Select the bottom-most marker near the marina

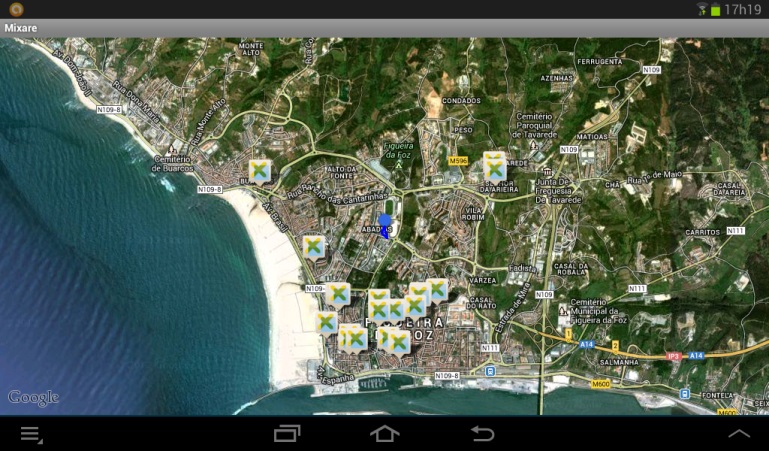pos(399,343)
